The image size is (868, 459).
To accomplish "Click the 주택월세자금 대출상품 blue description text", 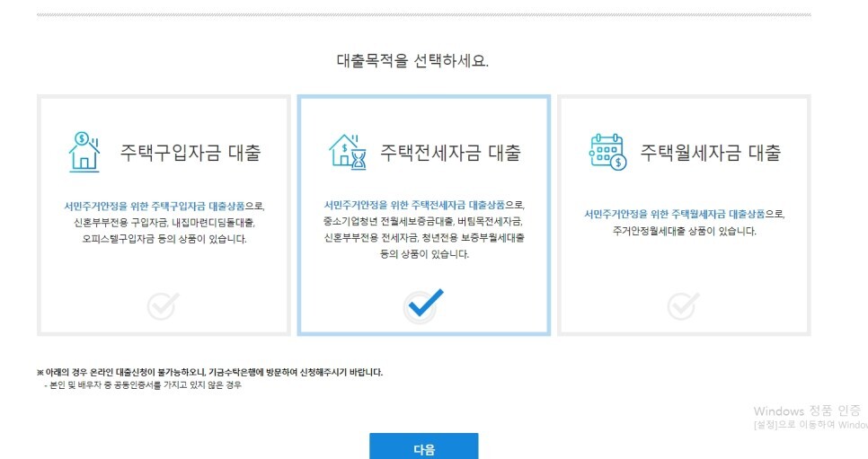I will pos(675,214).
